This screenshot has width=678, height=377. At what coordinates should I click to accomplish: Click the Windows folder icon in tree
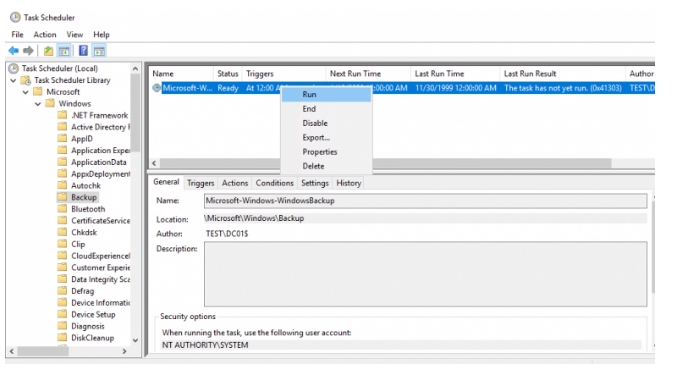[x=50, y=103]
